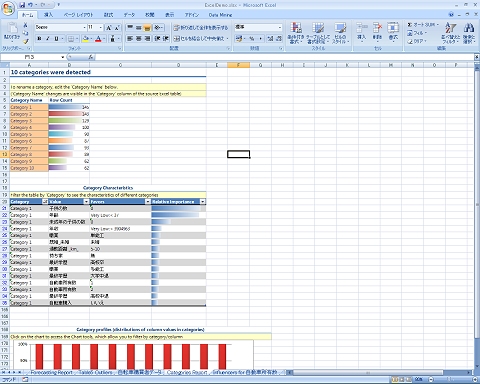The width and height of the screenshot is (480, 384).
Task: Apply middle vertical alignment
Action: click(139, 27)
